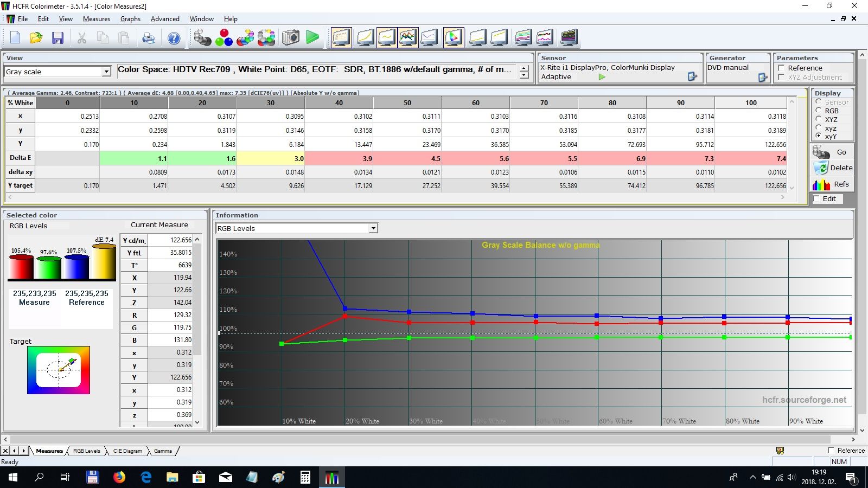Viewport: 868px width, 488px height.
Task: Measure primaries (red green blue balls icon)
Action: (x=224, y=38)
